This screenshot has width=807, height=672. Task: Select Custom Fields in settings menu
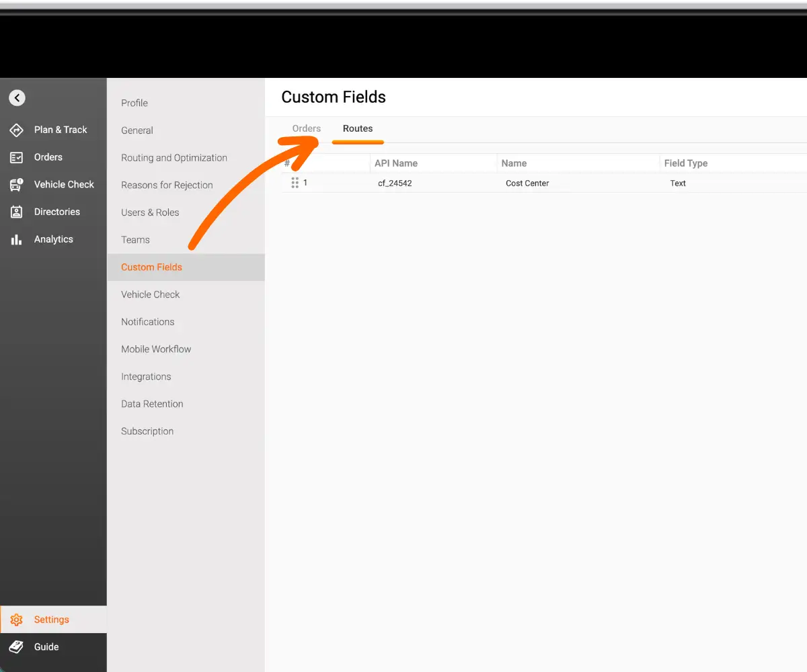[x=186, y=267]
